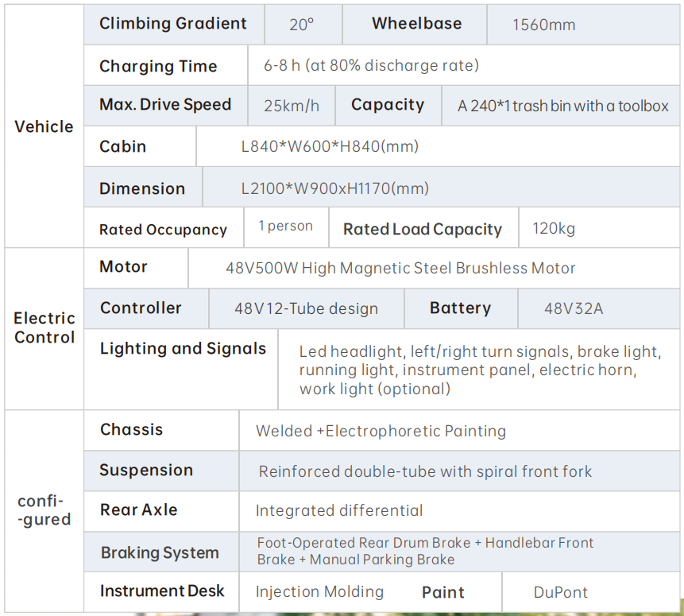Click the DuPont paint value
The width and height of the screenshot is (684, 616).
561,592
